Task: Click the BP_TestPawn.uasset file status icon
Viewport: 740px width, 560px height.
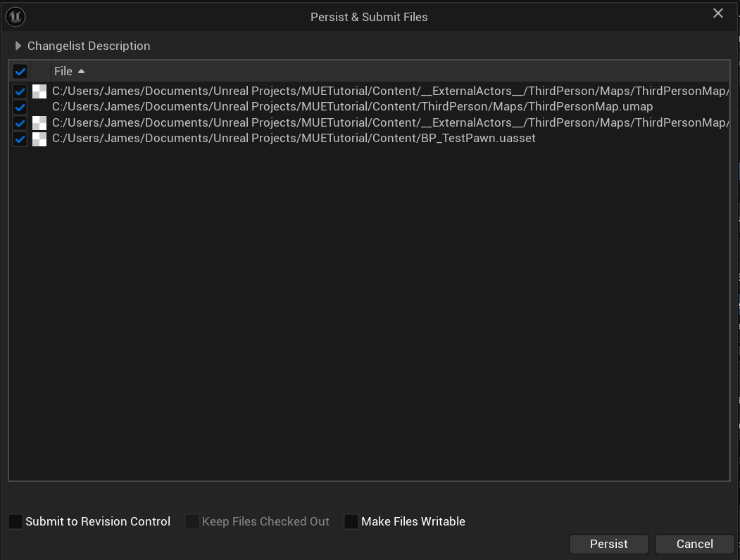Action: point(39,139)
